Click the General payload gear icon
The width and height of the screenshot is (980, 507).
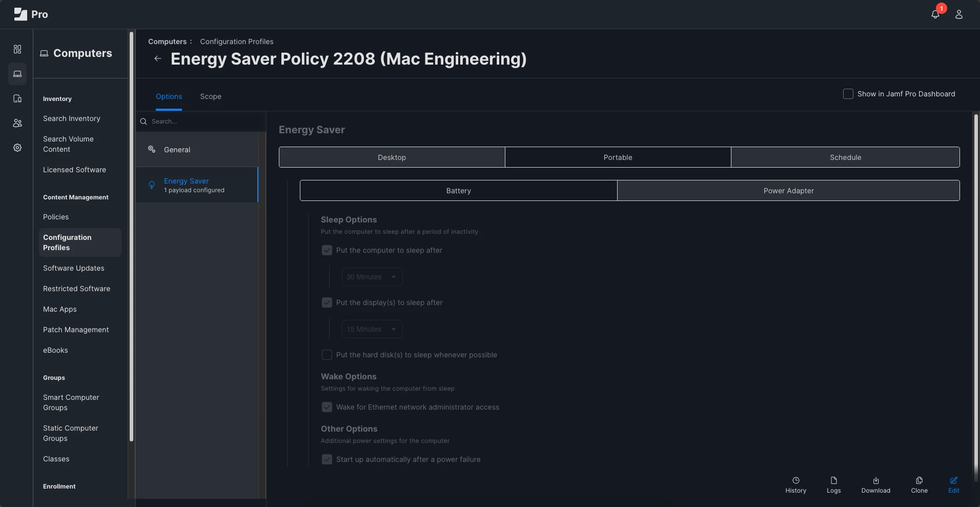point(152,149)
